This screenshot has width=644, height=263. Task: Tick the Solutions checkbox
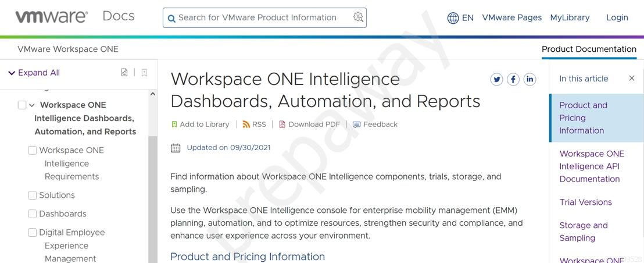[33, 195]
